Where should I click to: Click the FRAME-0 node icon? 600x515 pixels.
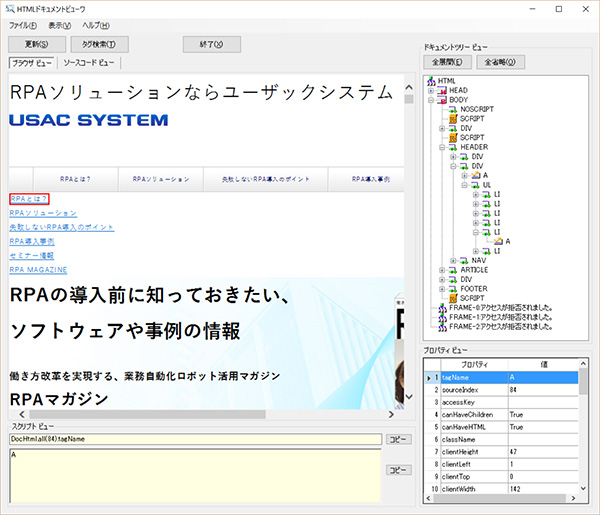(442, 308)
